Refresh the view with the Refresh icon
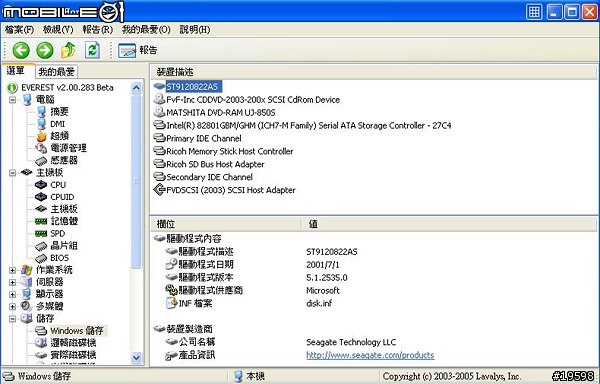Viewport: 600px width, 384px height. click(92, 50)
